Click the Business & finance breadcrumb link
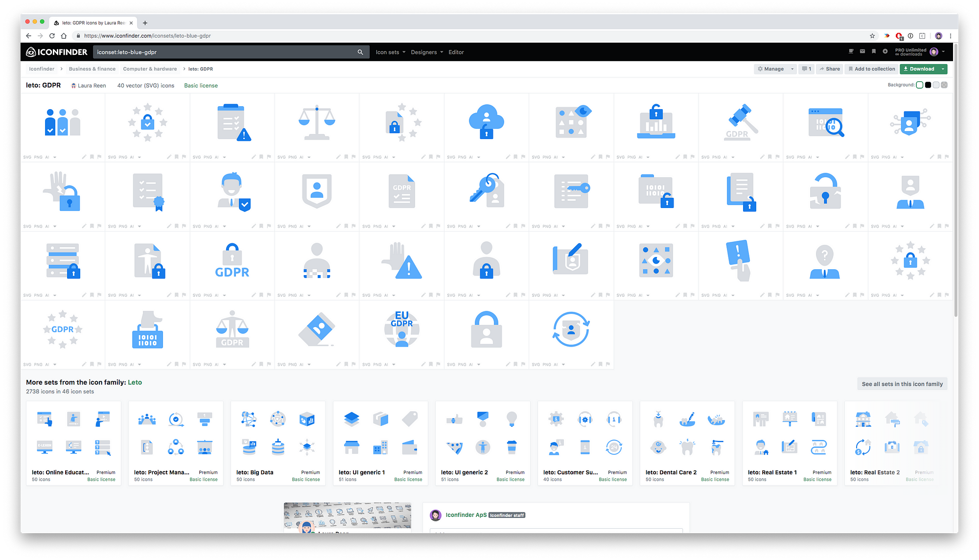Image resolution: width=979 pixels, height=560 pixels. [92, 69]
